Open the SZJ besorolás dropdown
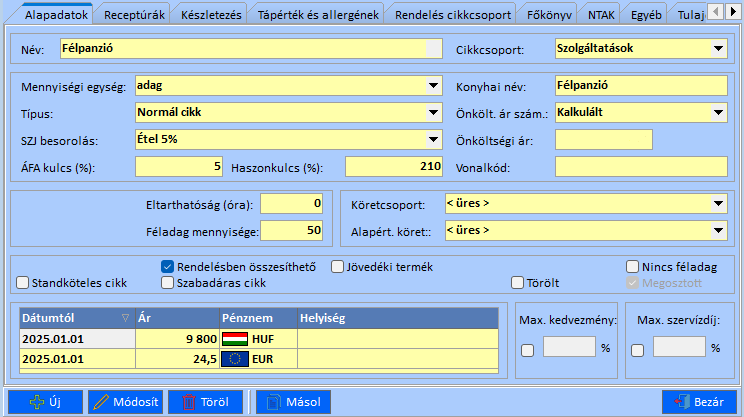 coord(433,140)
